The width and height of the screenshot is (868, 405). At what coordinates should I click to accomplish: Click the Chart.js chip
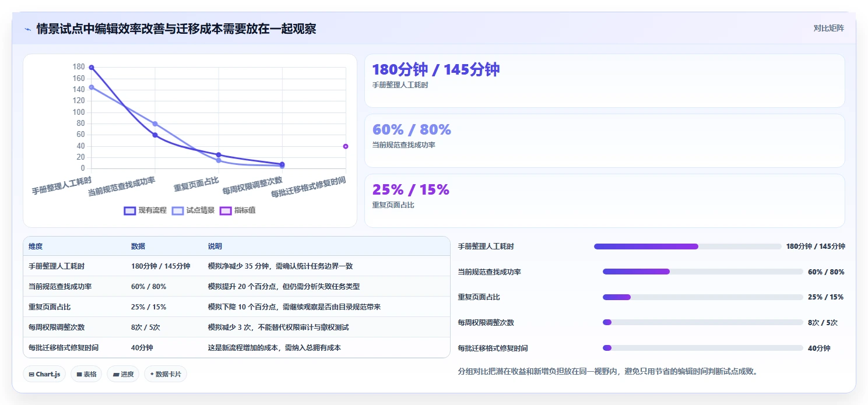coord(44,374)
